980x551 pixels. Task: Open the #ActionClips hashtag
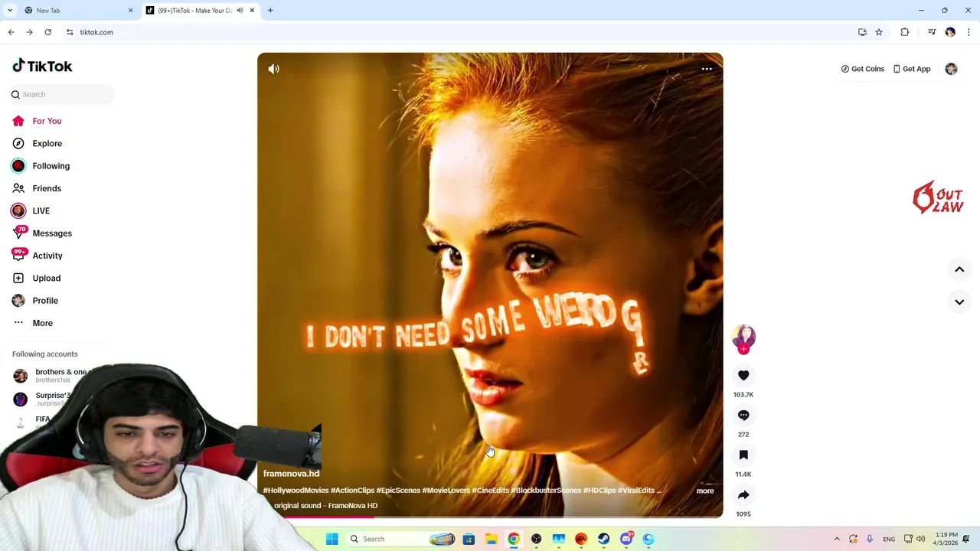click(x=352, y=491)
